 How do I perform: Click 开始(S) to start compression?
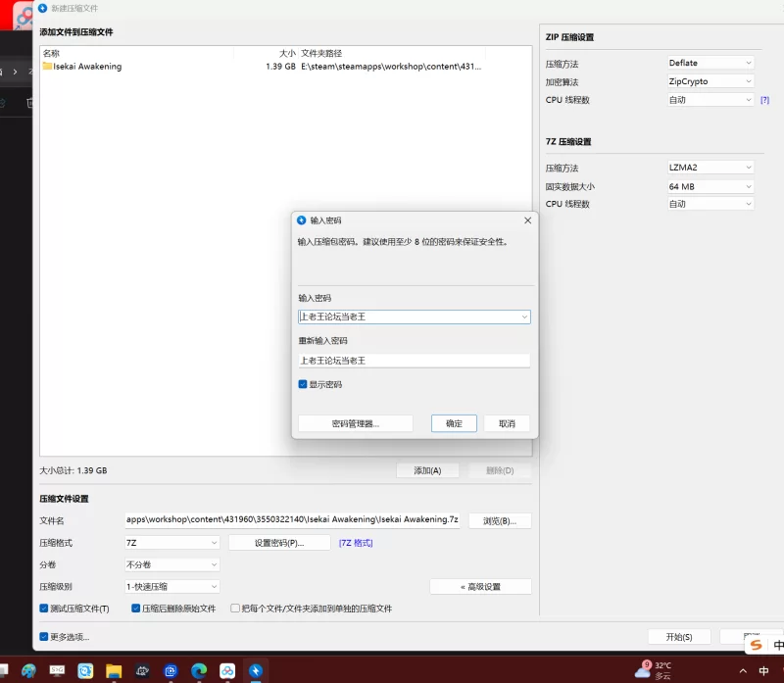[679, 637]
